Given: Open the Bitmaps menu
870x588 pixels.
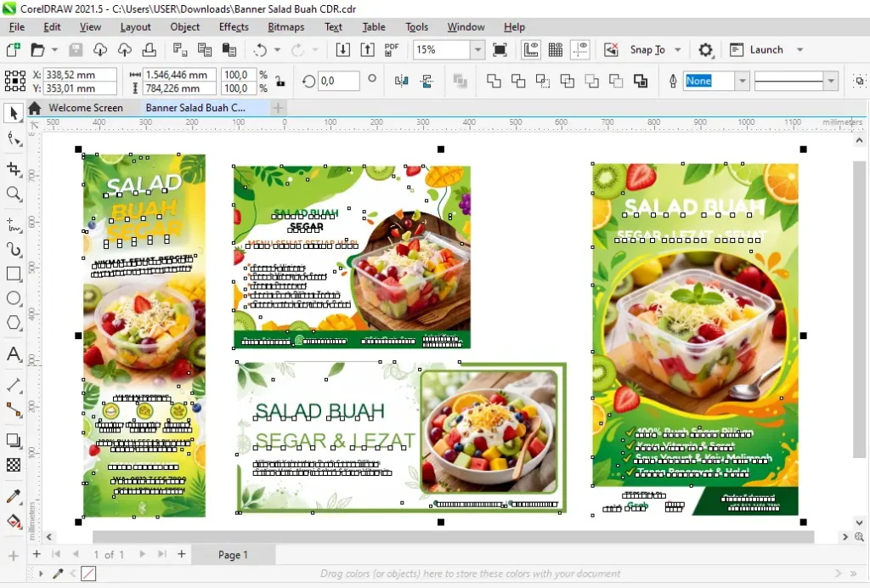Looking at the screenshot, I should click(x=285, y=26).
